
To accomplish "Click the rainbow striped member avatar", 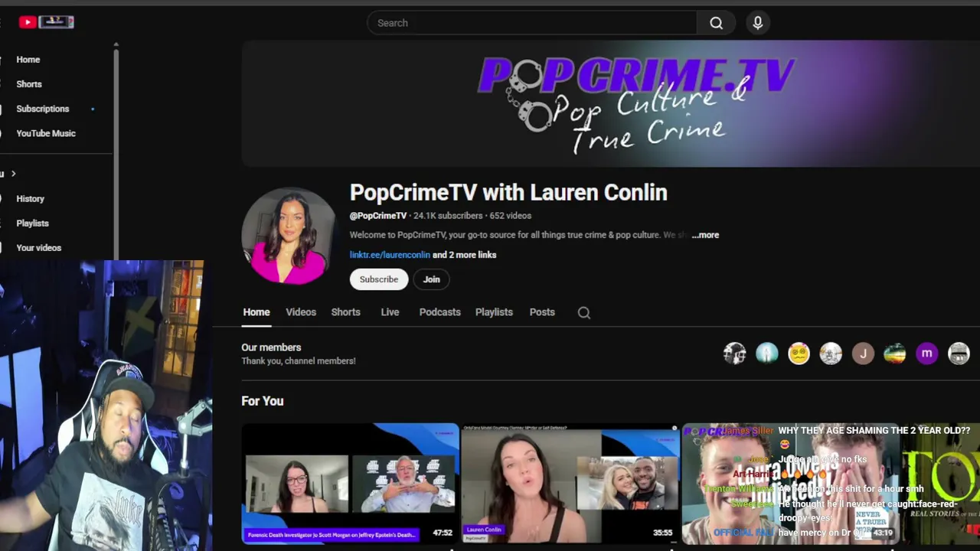I will 894,354.
